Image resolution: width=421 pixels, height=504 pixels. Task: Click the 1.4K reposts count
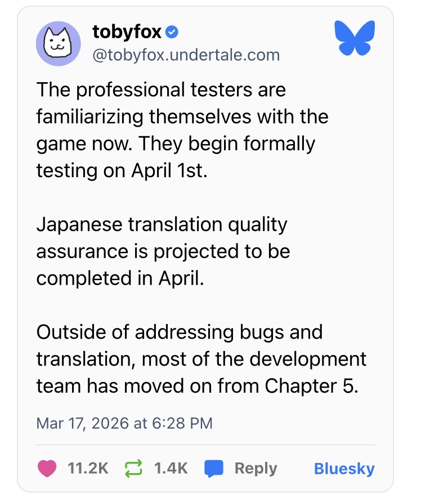click(x=171, y=469)
